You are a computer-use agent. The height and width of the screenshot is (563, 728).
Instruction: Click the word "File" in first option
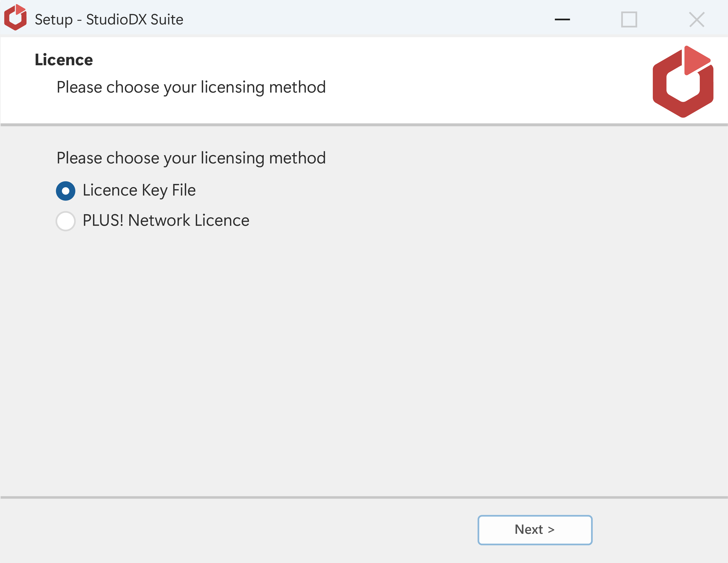(x=184, y=190)
